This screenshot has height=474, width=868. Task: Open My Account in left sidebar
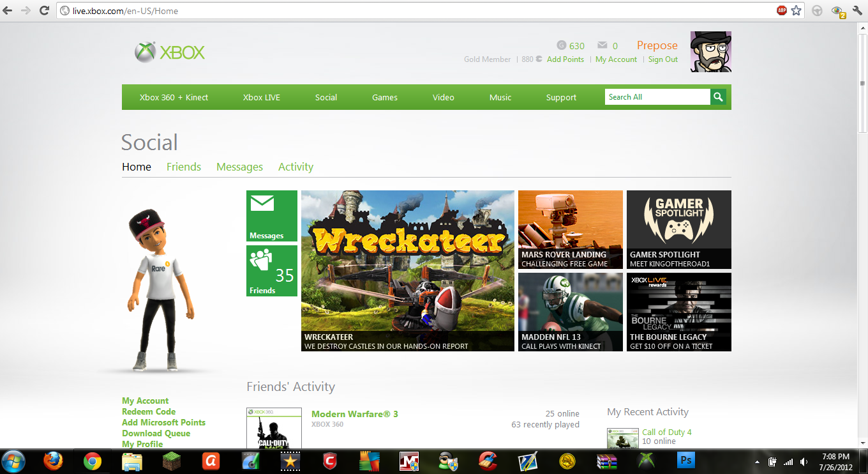coord(146,401)
